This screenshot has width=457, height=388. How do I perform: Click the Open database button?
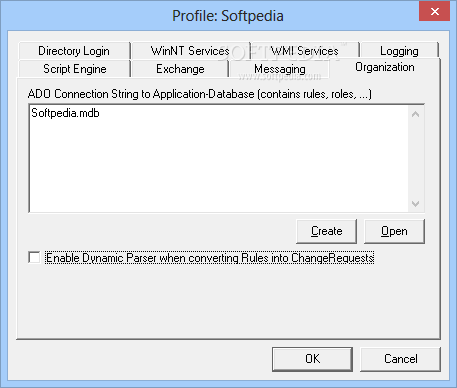[394, 231]
